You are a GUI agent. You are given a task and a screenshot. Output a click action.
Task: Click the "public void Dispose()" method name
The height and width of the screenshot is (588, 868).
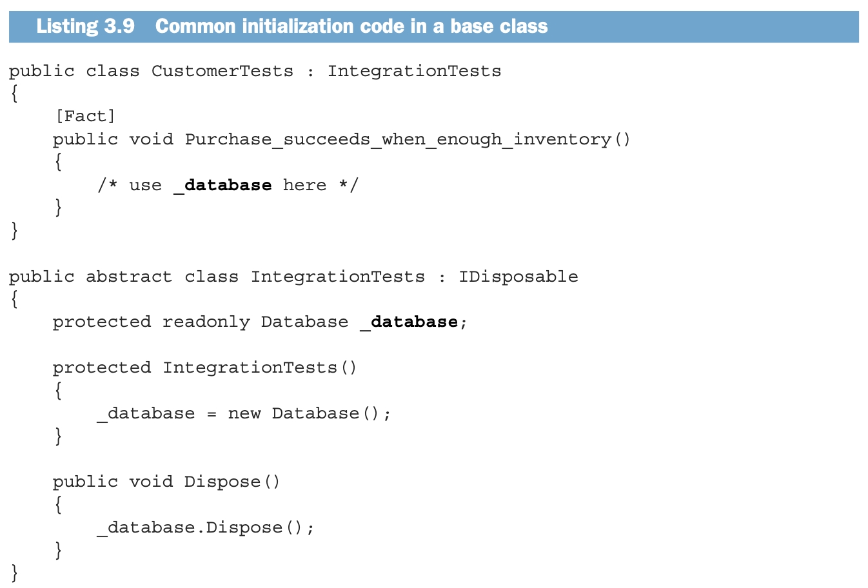[223, 482]
